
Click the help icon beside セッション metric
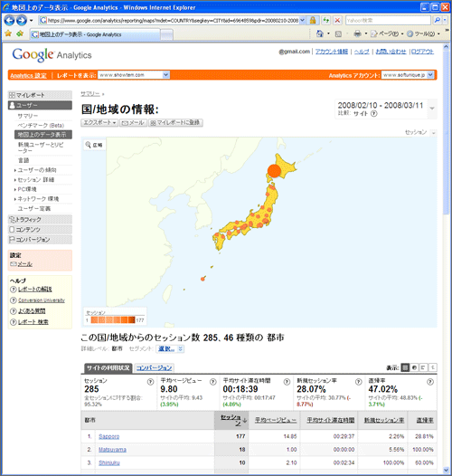(150, 382)
